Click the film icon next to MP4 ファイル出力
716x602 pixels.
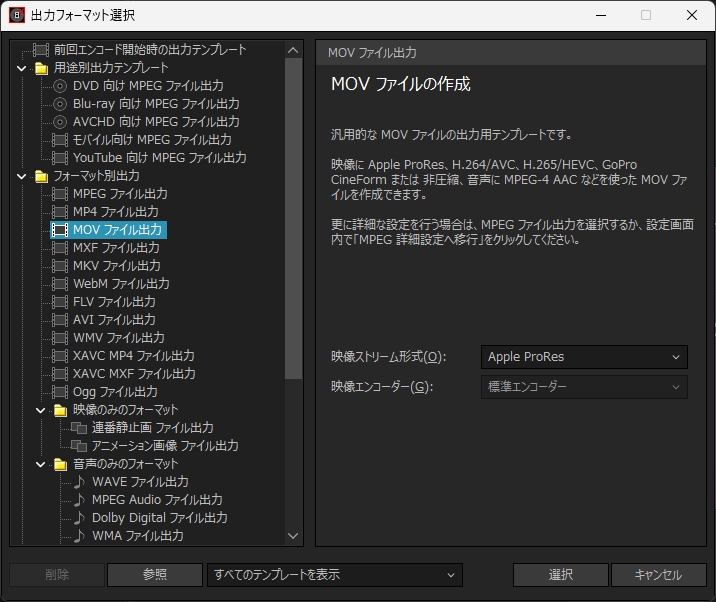pyautogui.click(x=60, y=212)
